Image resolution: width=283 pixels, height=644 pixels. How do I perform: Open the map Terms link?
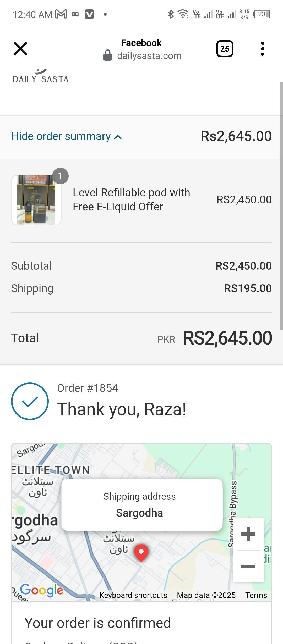[256, 595]
